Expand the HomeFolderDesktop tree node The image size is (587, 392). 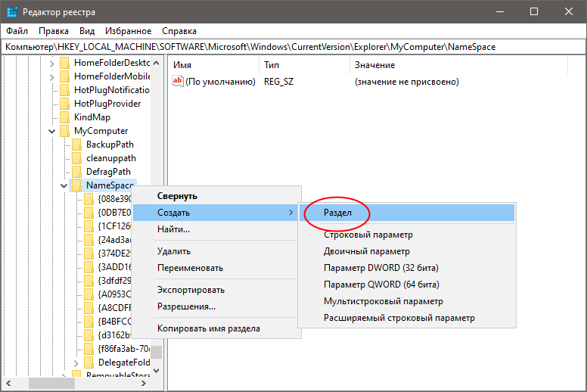click(51, 64)
